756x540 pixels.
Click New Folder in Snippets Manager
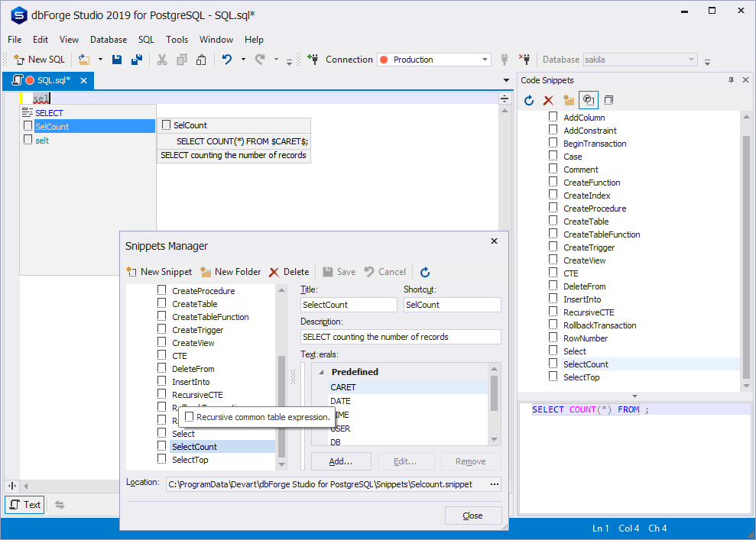point(230,272)
